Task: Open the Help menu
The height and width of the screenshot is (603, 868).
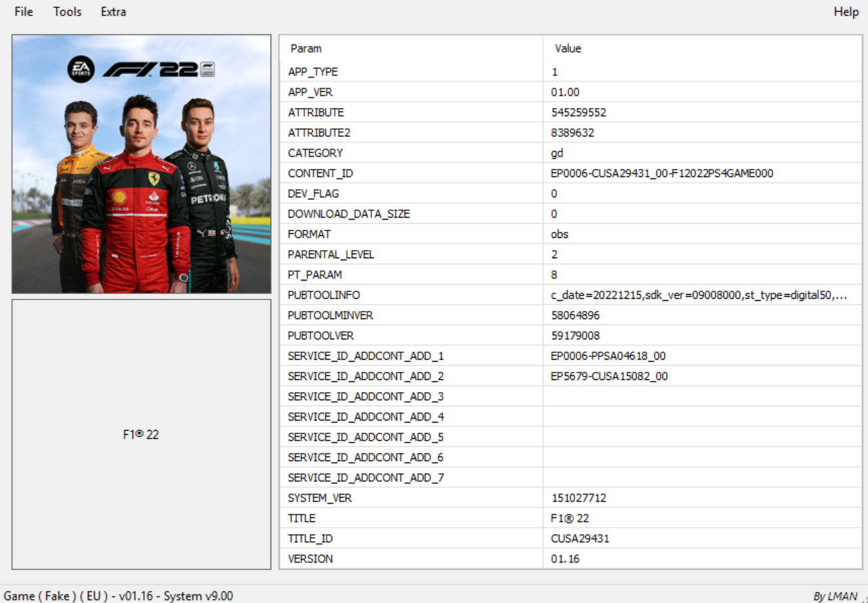Action: [x=846, y=11]
